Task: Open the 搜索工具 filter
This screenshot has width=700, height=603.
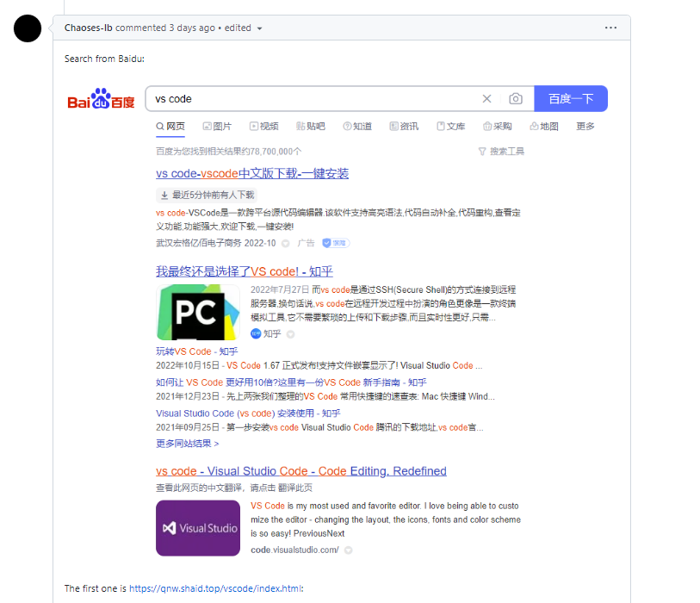Action: click(501, 152)
